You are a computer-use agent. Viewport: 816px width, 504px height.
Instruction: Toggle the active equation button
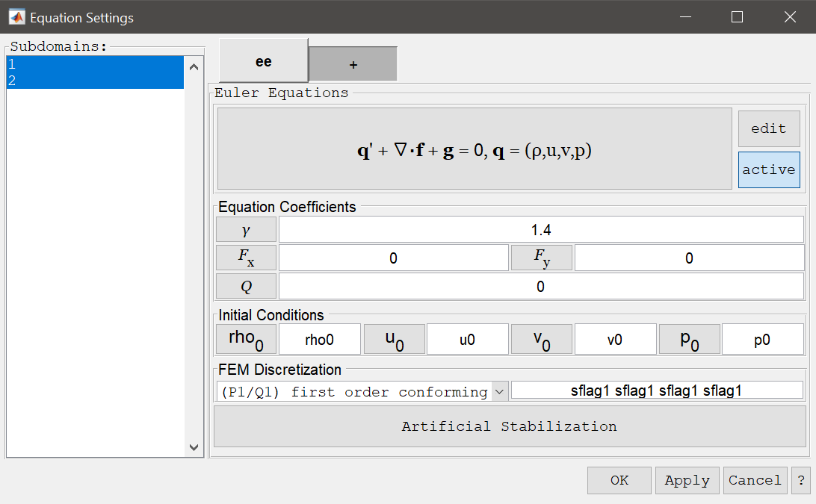(769, 169)
